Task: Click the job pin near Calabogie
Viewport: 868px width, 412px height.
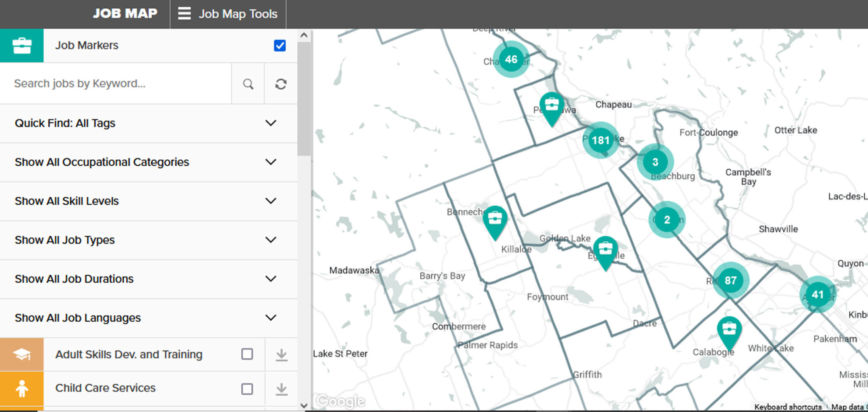Action: pyautogui.click(x=729, y=333)
